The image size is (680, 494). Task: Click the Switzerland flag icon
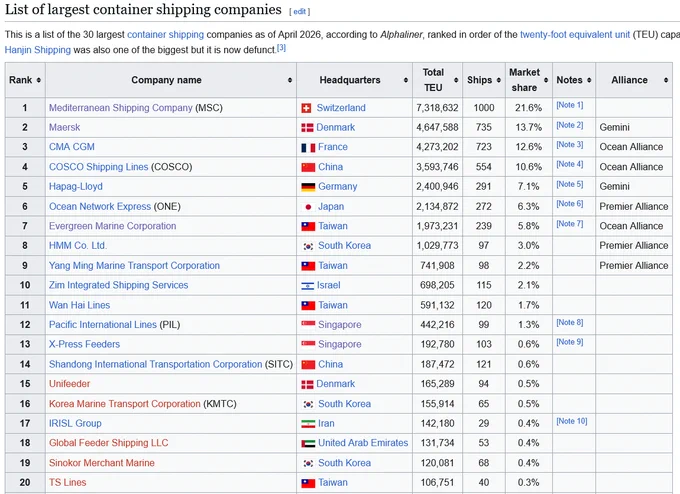(306, 108)
